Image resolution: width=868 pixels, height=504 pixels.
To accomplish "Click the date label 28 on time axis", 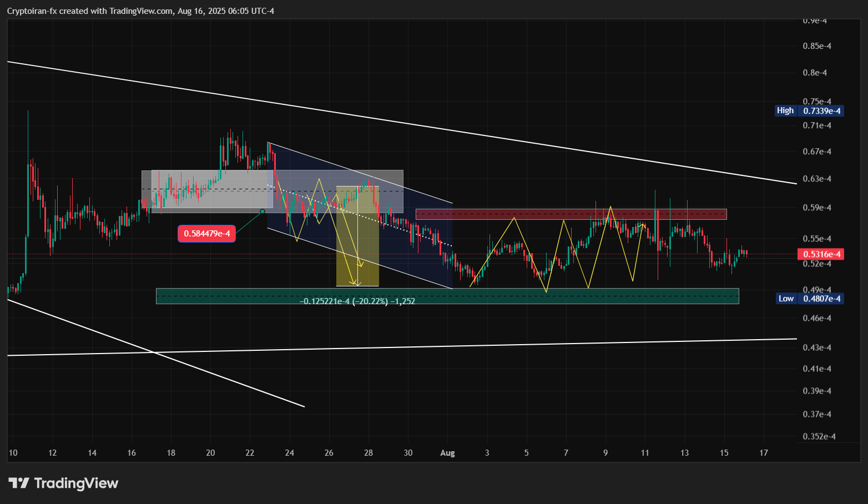I will coord(369,453).
